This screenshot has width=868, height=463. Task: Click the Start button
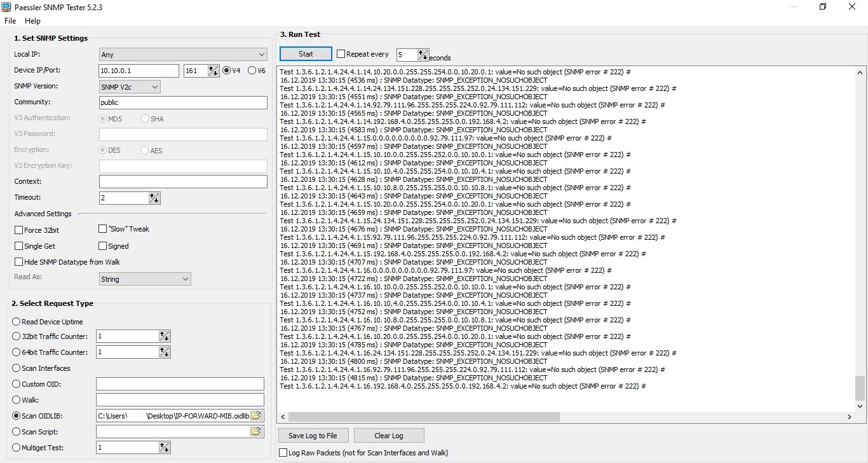tap(306, 54)
